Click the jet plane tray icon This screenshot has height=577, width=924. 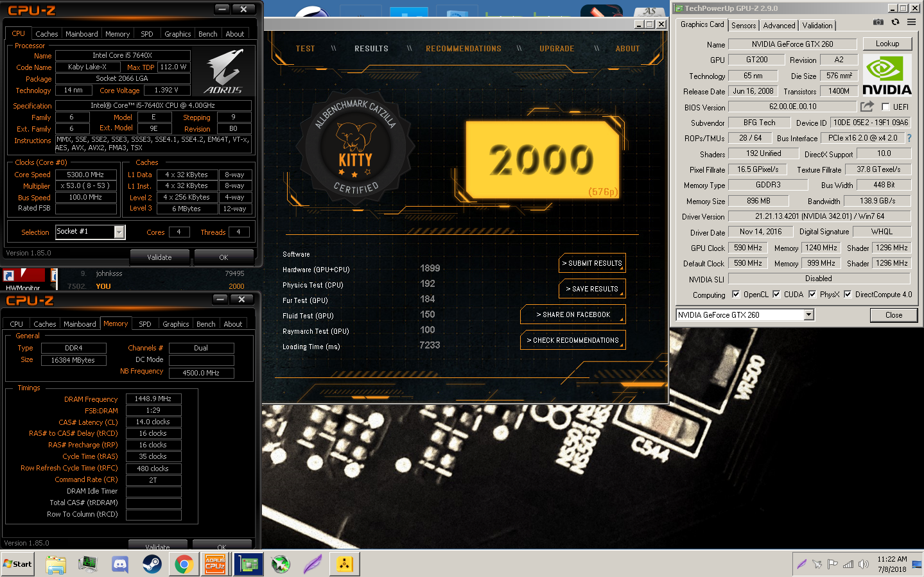pos(817,564)
